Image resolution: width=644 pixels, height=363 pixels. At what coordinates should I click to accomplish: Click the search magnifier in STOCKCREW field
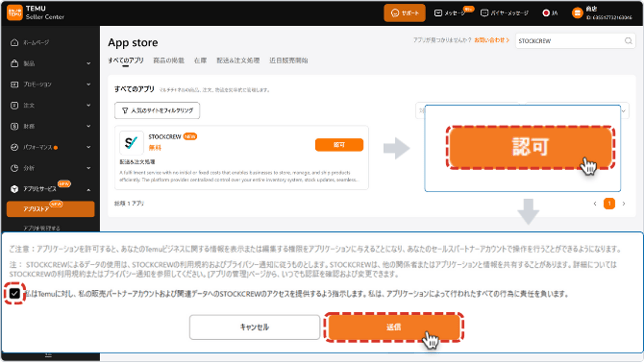click(628, 41)
